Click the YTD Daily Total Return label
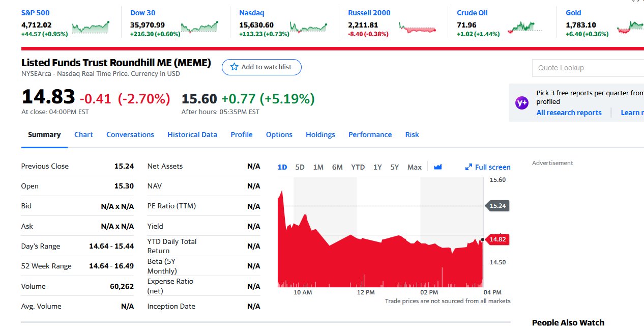644x326 pixels. coord(172,246)
